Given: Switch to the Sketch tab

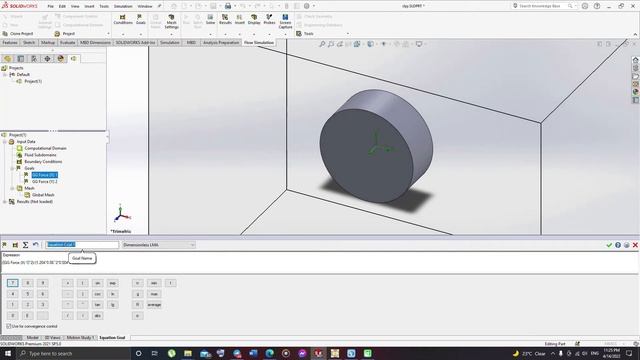Looking at the screenshot, I should [x=29, y=42].
